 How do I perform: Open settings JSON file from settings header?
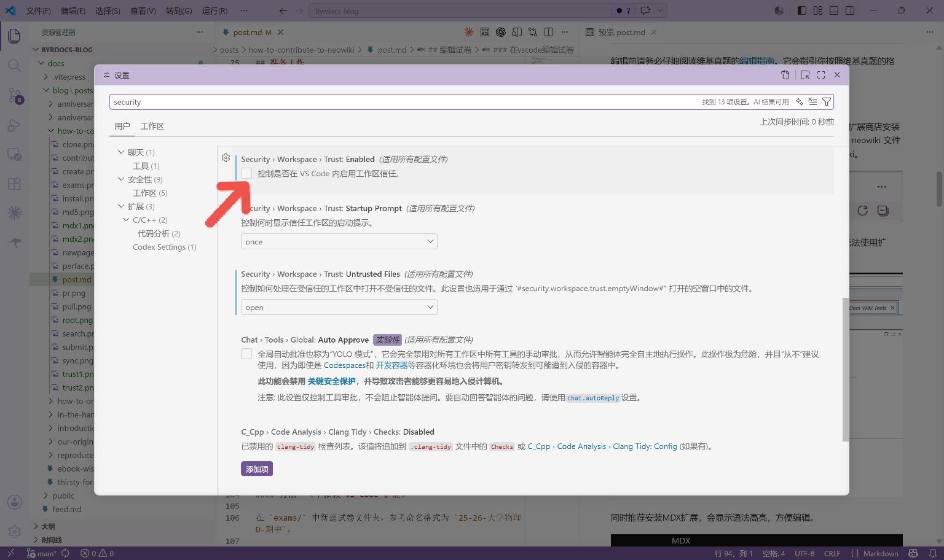(x=785, y=75)
